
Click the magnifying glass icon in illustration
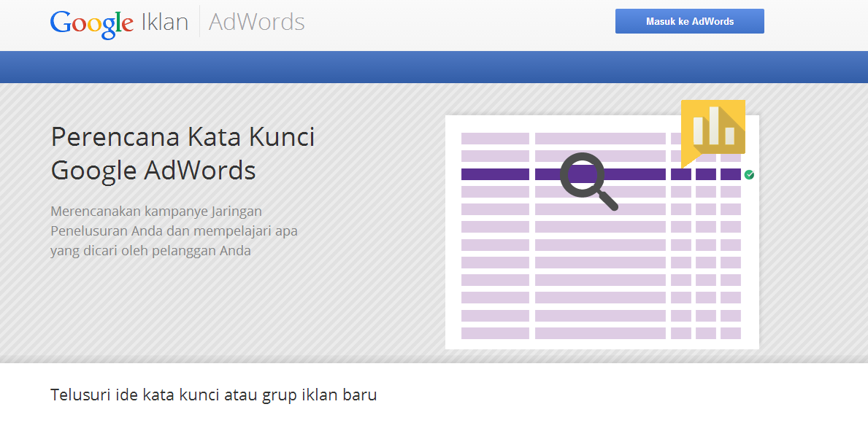[x=589, y=182]
